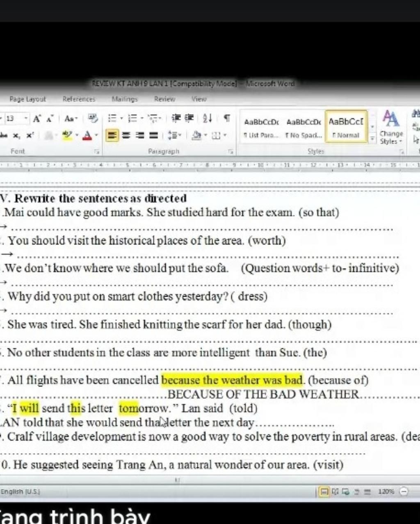Expand the Borders dropdown arrow
This screenshot has width=420, height=524.
tap(225, 135)
